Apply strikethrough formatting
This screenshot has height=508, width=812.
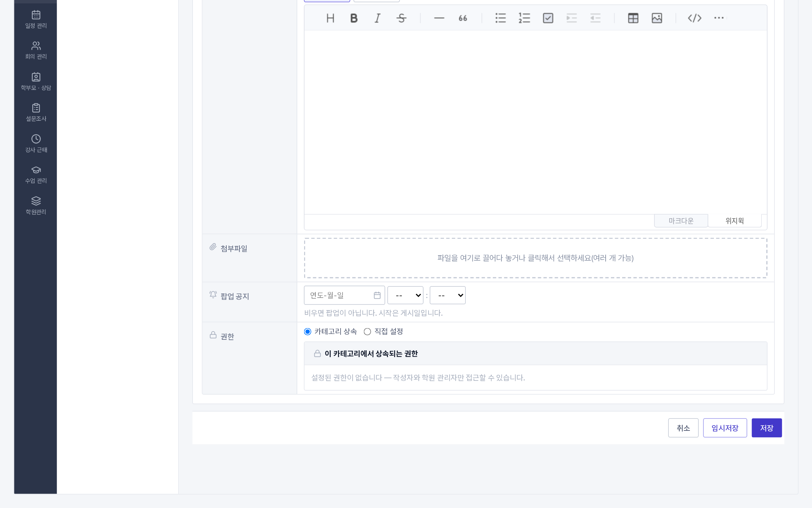click(x=401, y=18)
